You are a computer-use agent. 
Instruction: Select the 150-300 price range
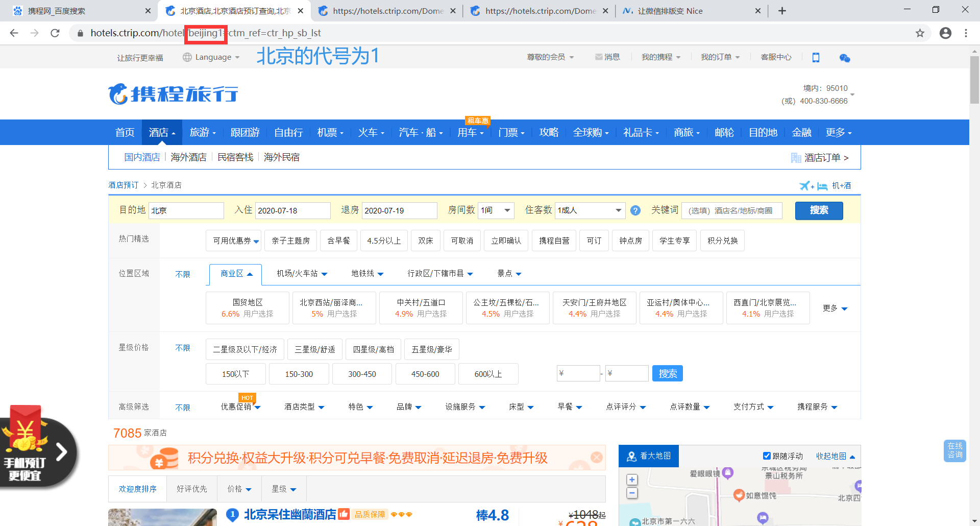299,374
